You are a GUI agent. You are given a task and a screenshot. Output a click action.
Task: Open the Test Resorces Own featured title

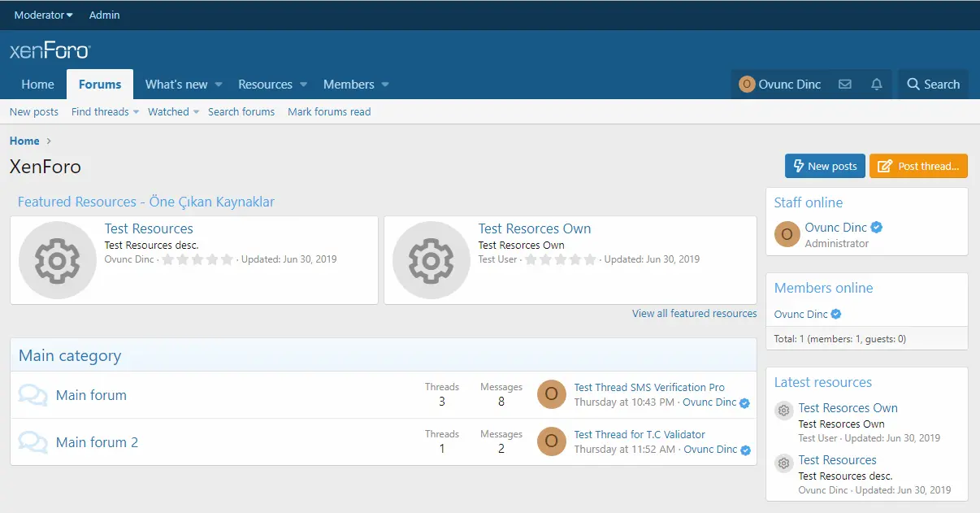click(535, 228)
